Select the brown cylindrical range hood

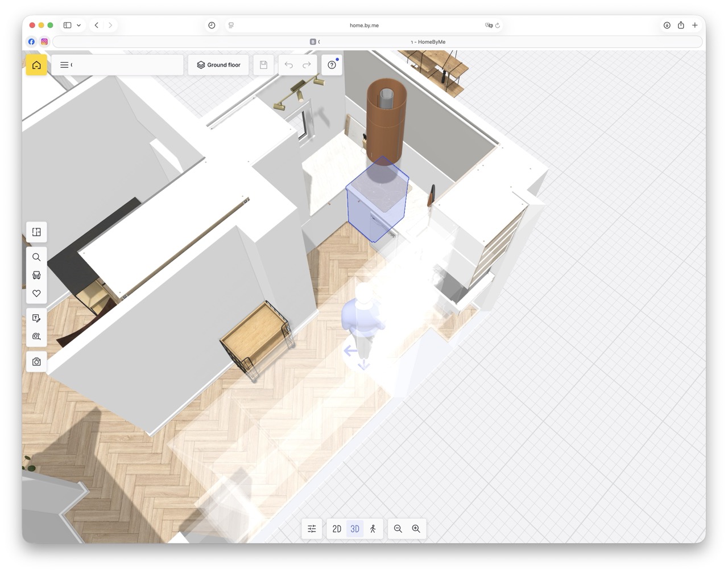pyautogui.click(x=386, y=120)
